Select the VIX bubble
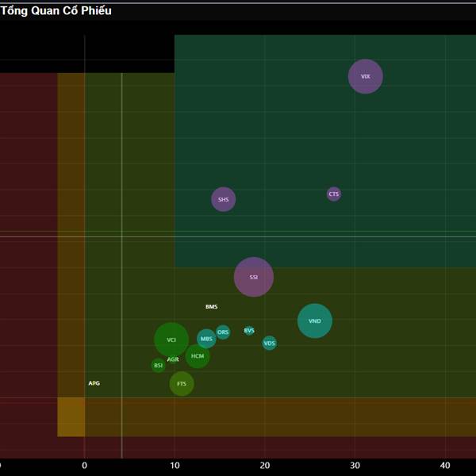Image resolution: width=476 pixels, height=476 pixels. click(365, 76)
